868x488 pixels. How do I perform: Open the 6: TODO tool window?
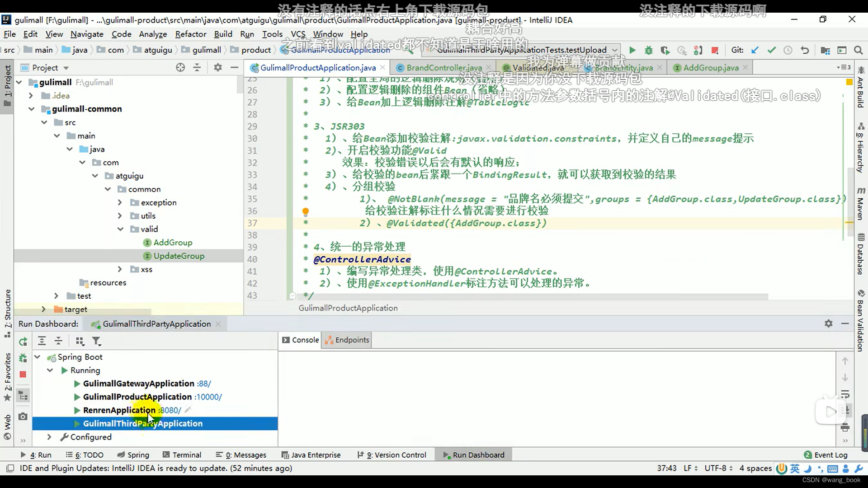[x=85, y=455]
